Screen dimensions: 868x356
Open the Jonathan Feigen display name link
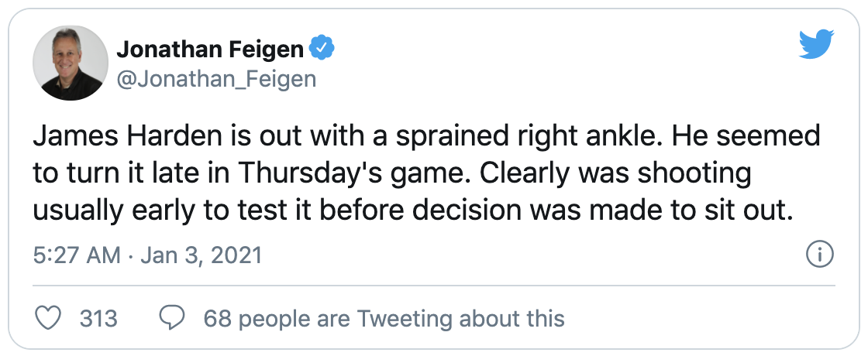click(x=210, y=50)
